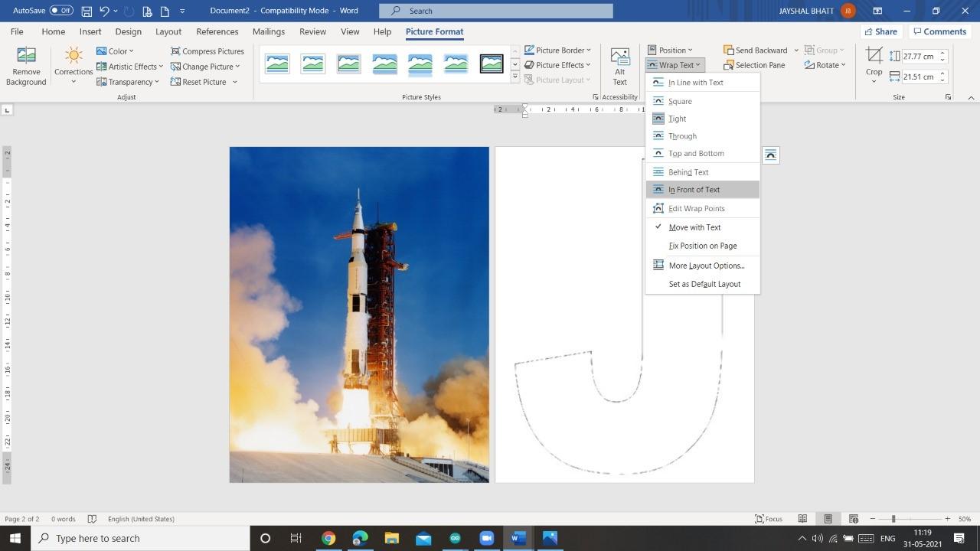This screenshot has height=551, width=980.
Task: Select Fix Position on Page option
Action: point(703,246)
